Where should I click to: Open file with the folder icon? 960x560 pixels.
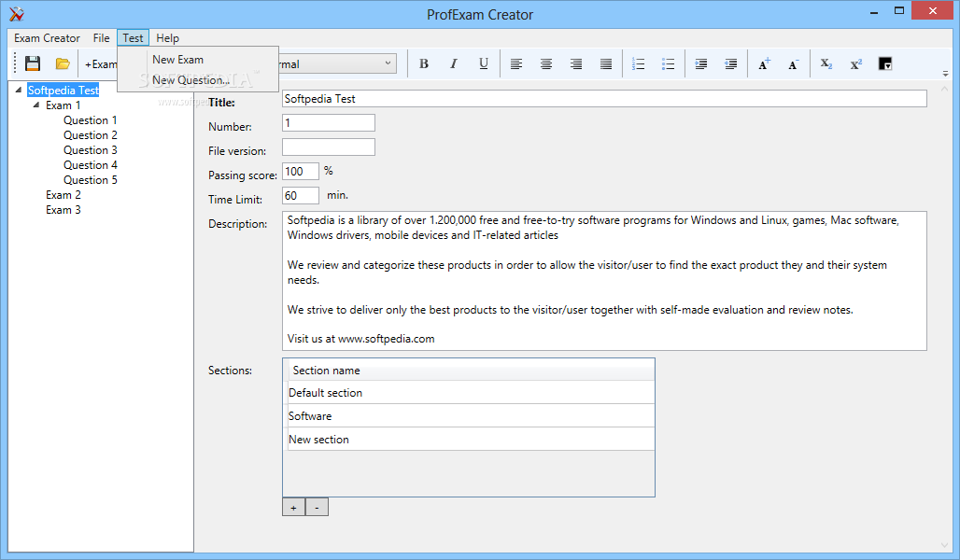pyautogui.click(x=63, y=63)
